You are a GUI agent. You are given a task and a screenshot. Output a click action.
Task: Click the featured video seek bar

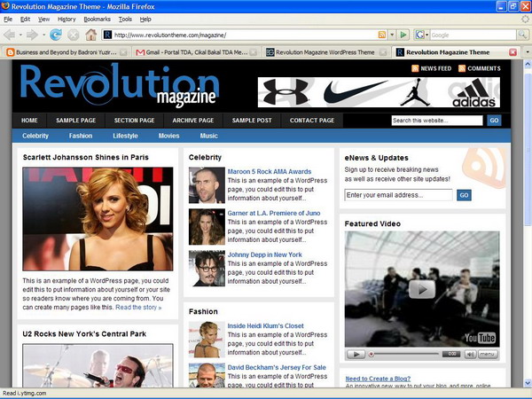pyautogui.click(x=404, y=354)
